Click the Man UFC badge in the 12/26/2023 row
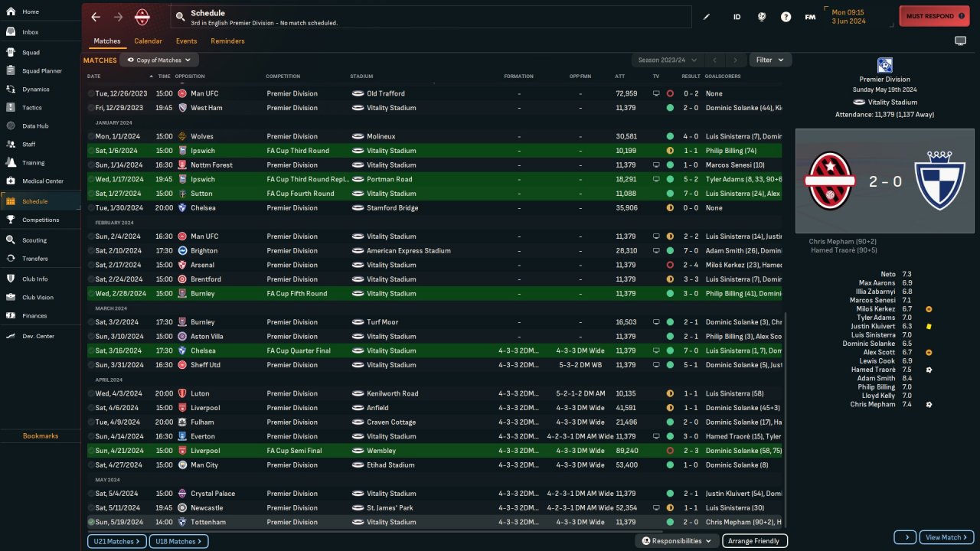The image size is (980, 551). (182, 93)
